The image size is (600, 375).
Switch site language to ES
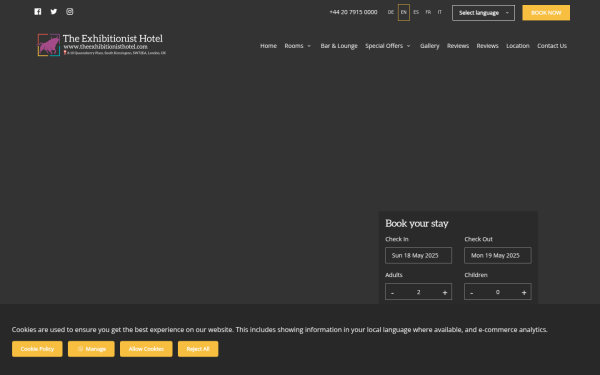(416, 12)
